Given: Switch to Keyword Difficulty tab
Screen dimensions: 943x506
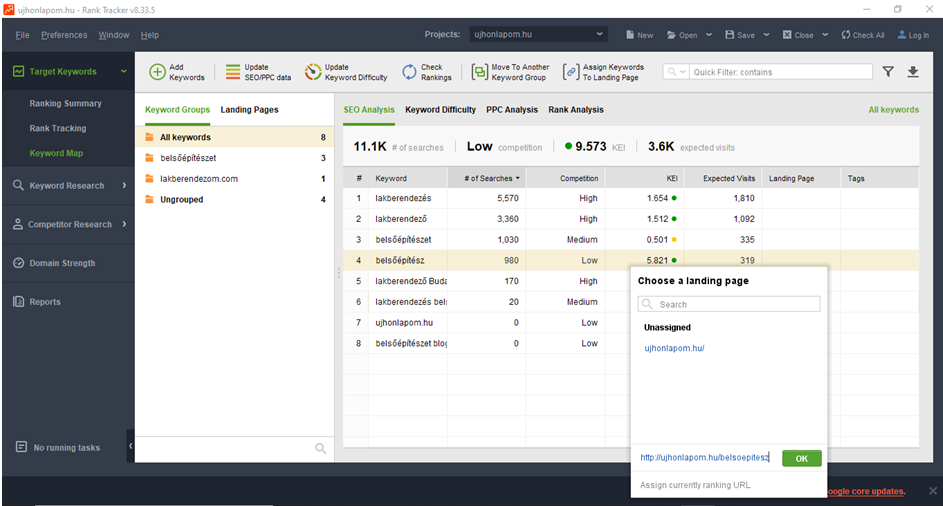Looking at the screenshot, I should click(440, 110).
